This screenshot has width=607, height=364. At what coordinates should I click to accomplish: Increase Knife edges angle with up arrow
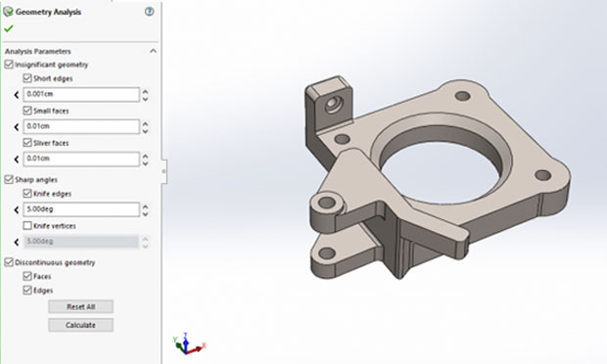pos(145,206)
